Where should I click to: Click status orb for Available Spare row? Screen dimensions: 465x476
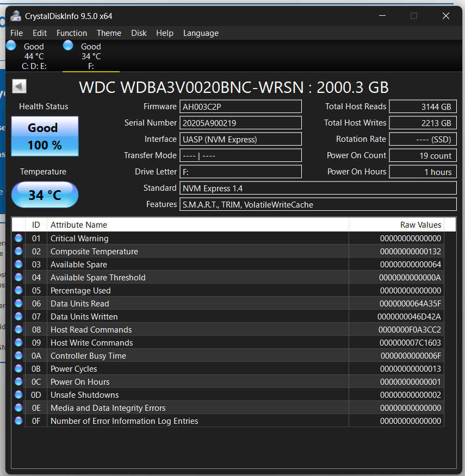coord(18,265)
